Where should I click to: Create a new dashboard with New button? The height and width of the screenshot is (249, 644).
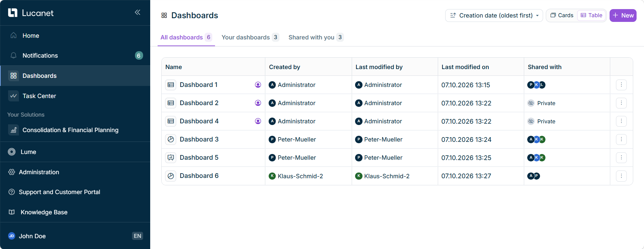pos(623,15)
